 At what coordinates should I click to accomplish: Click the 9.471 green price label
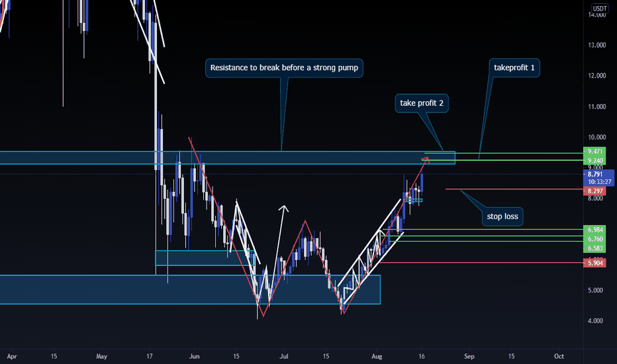594,152
